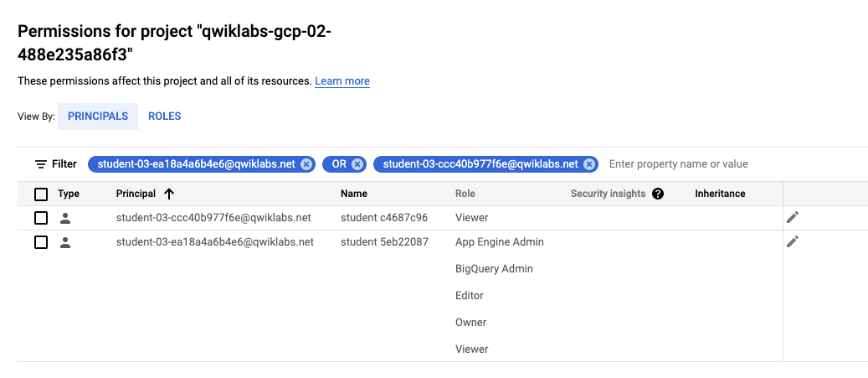Open the Learn more link
The height and width of the screenshot is (378, 868).
342,81
